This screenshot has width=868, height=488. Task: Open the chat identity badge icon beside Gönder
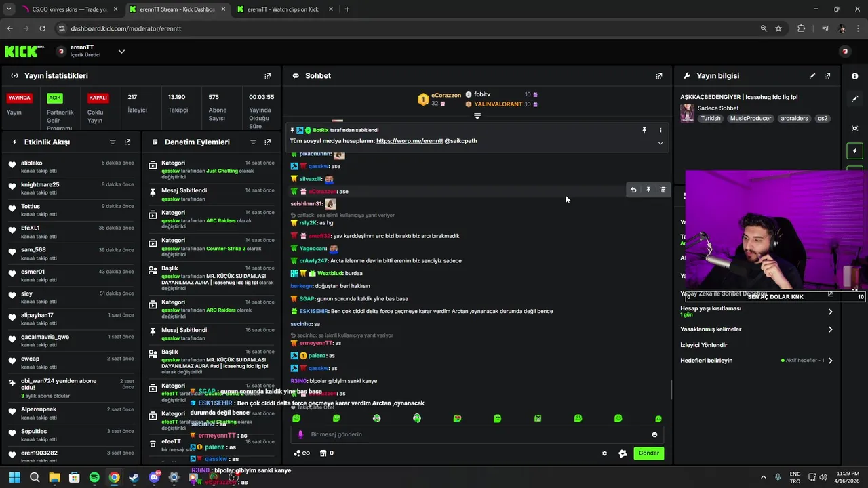623,453
